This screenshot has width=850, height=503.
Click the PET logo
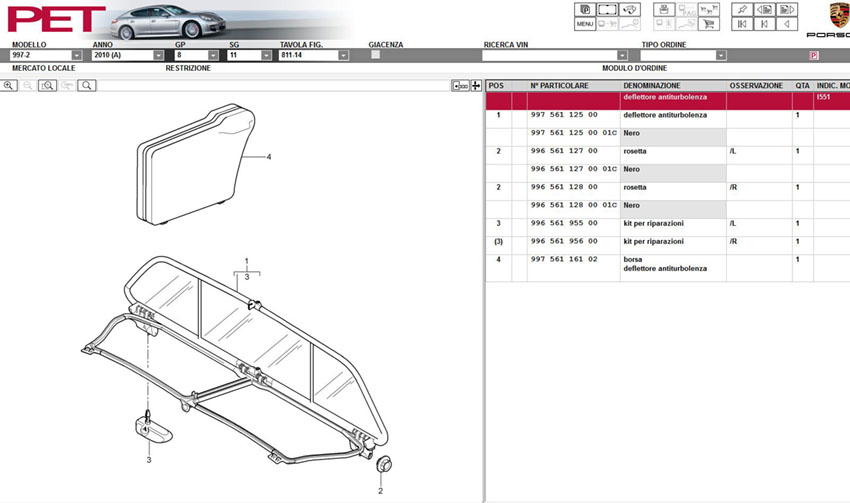tap(56, 20)
